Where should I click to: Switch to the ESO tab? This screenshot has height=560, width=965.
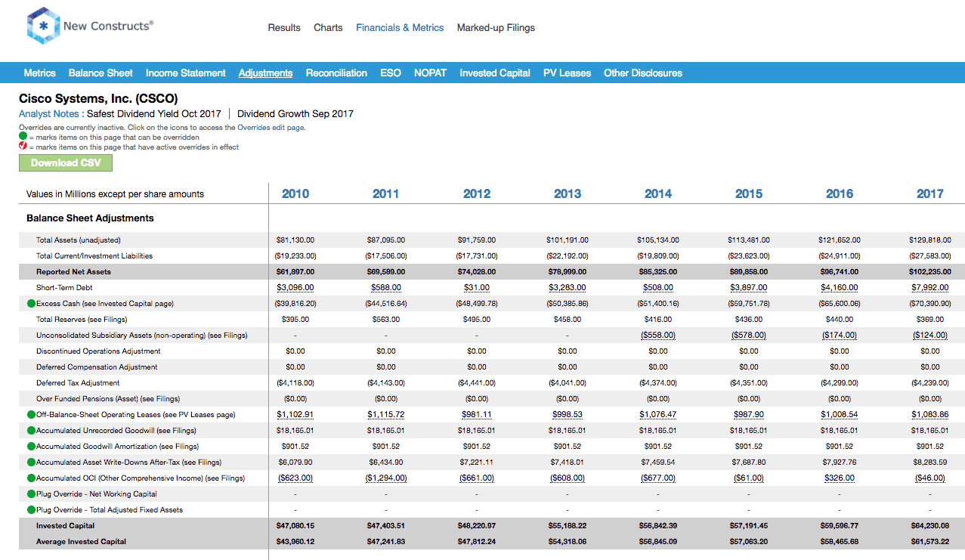point(391,73)
